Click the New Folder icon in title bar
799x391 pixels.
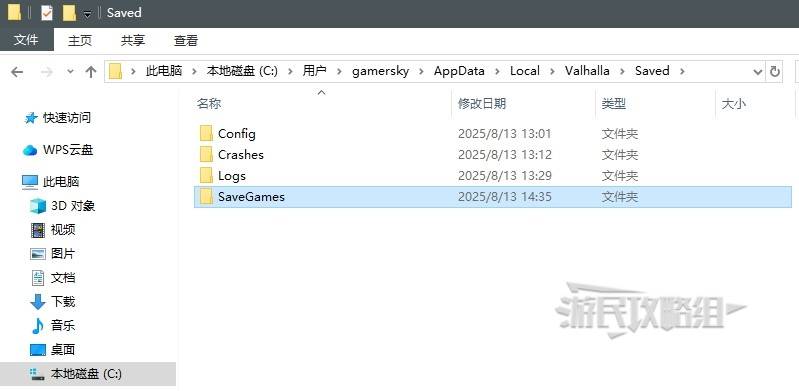(69, 13)
